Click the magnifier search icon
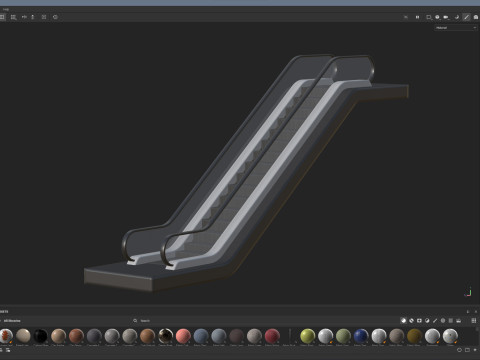Viewport: 480px width, 360px height. coord(135,321)
